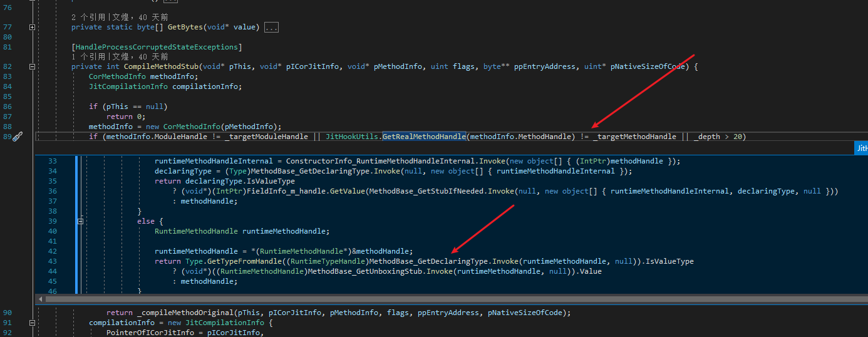Click declaringType.IsValueType on peek line 35
The image size is (868, 337).
[x=240, y=181]
